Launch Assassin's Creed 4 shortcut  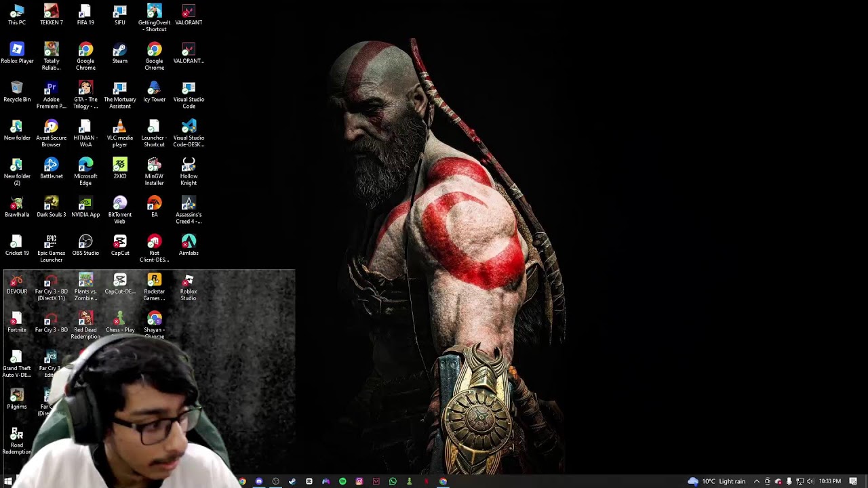click(x=189, y=211)
